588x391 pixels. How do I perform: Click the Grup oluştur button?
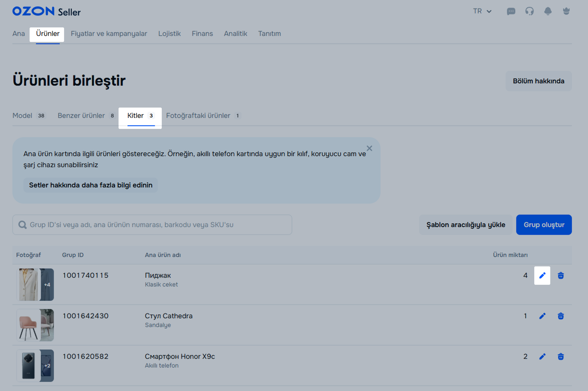pos(544,225)
